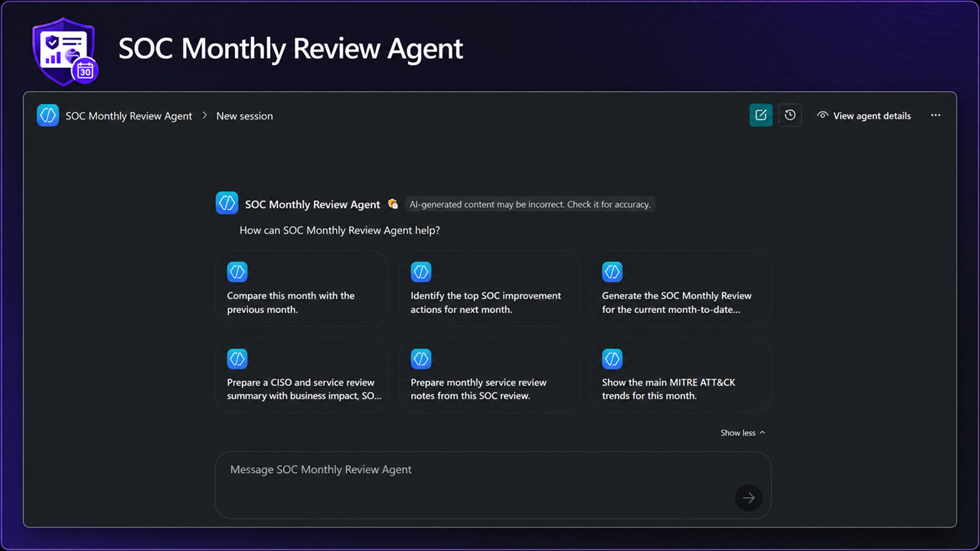Click the SOC Monthly Review Agent shield logo
Screen dimensions: 980x551
(64, 51)
